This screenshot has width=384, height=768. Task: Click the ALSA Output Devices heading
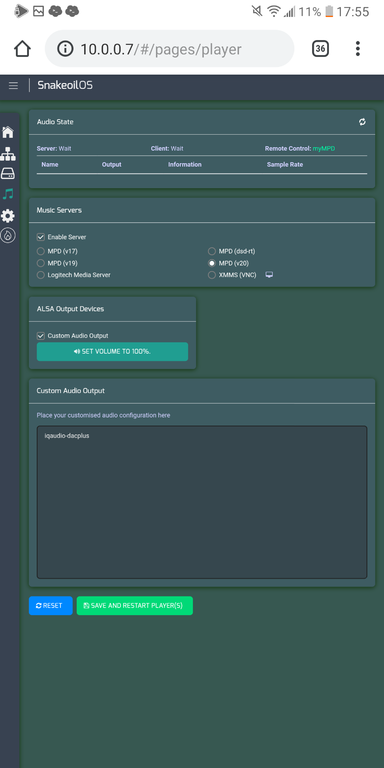70,309
